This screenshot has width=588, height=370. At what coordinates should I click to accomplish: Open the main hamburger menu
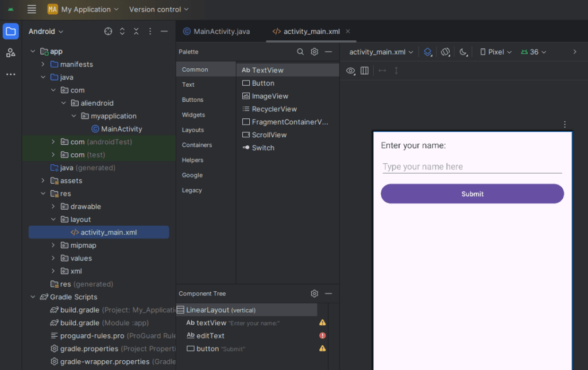[32, 9]
